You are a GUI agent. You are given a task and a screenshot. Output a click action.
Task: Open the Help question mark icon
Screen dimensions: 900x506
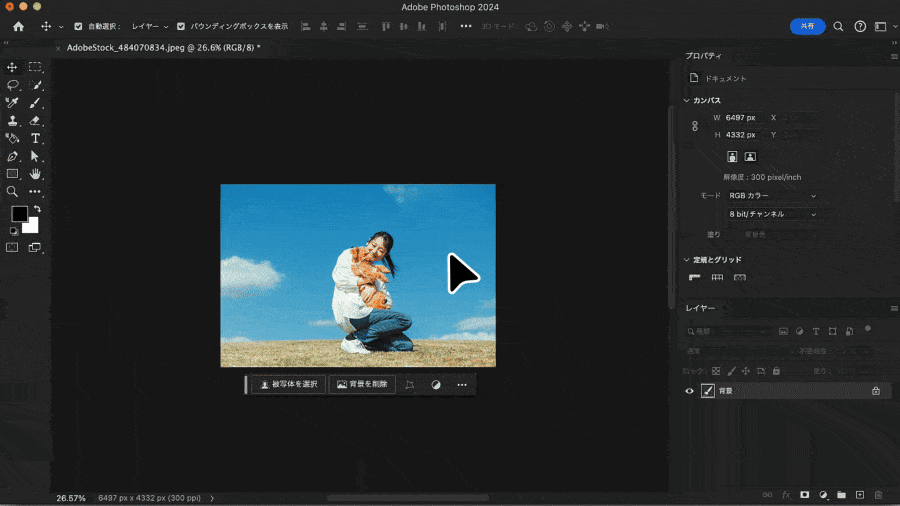click(860, 26)
